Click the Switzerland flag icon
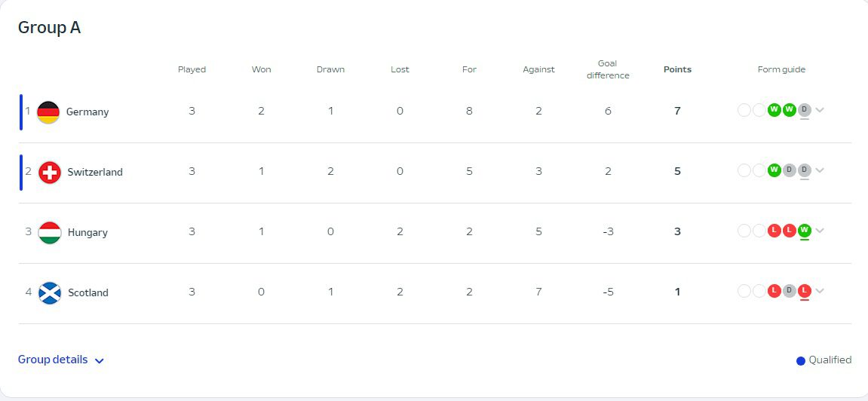Screen dimensions: 868x401 [x=50, y=172]
